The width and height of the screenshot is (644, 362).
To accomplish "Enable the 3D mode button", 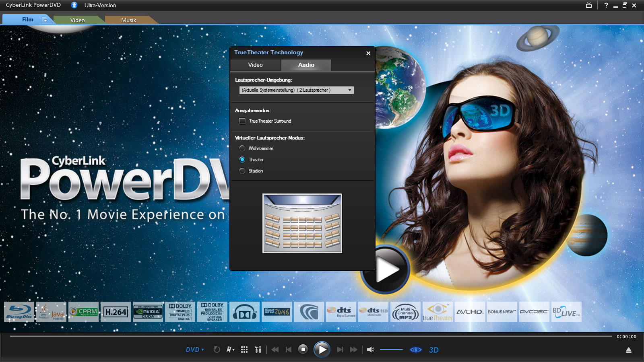I will [434, 350].
